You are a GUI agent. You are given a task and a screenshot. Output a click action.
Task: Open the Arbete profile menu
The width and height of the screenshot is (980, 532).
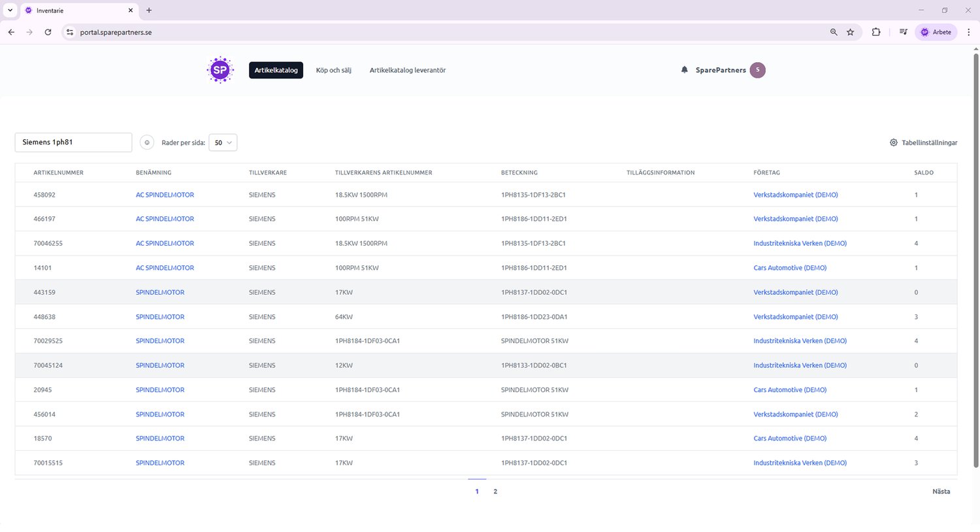click(936, 32)
